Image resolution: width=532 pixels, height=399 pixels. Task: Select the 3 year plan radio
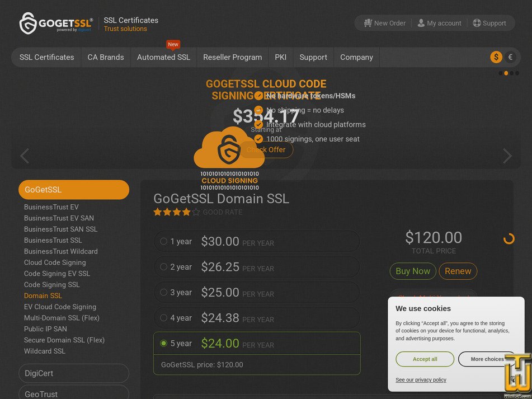[x=163, y=292]
